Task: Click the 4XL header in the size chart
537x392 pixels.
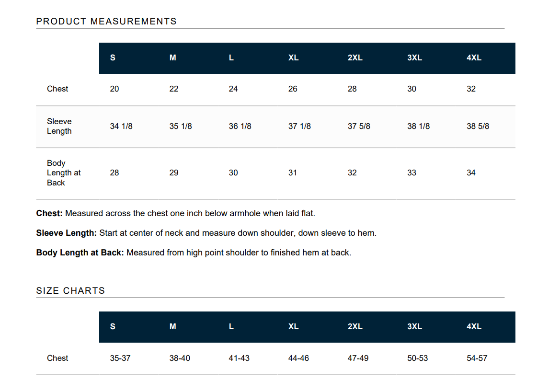Action: point(474,326)
